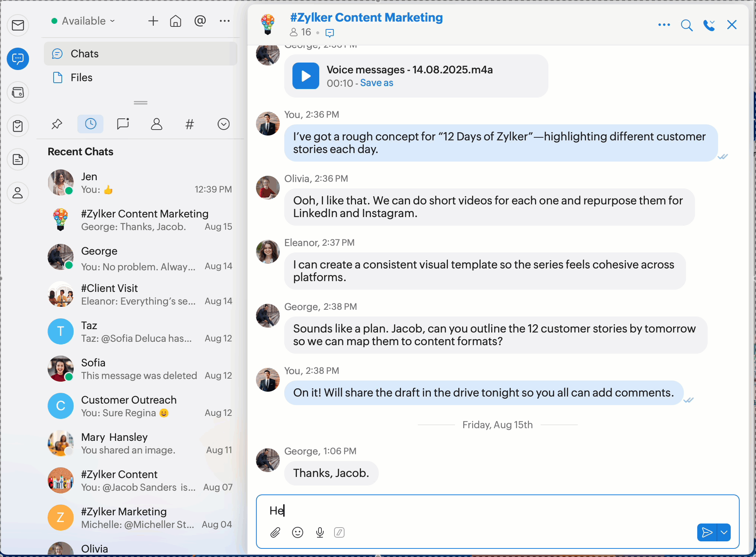
Task: Click the channel lightbulb avatar in header
Action: [x=268, y=25]
